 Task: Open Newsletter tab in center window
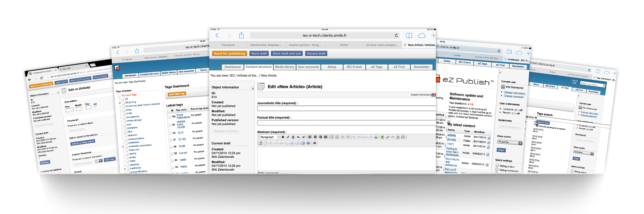point(421,67)
